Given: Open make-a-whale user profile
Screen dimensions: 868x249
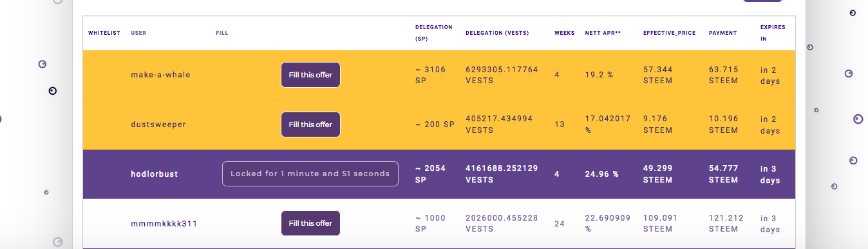Looking at the screenshot, I should tap(160, 75).
